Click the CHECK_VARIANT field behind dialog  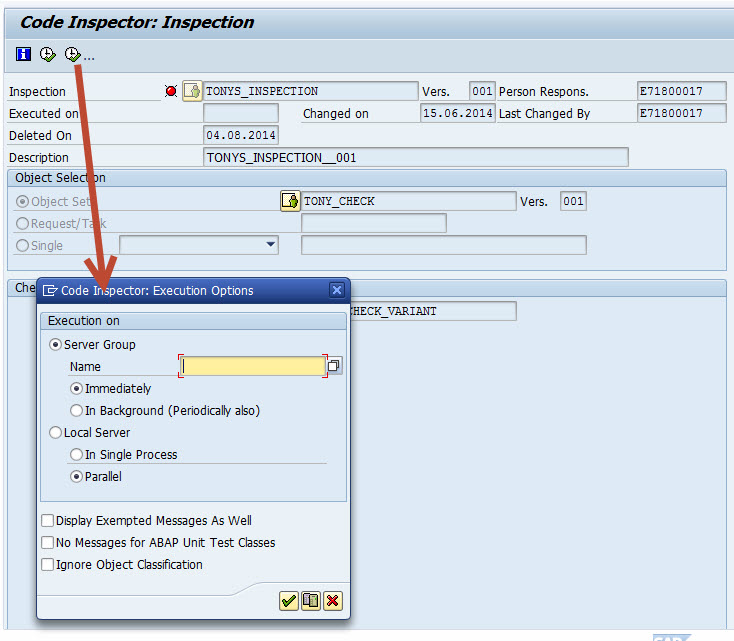(433, 311)
